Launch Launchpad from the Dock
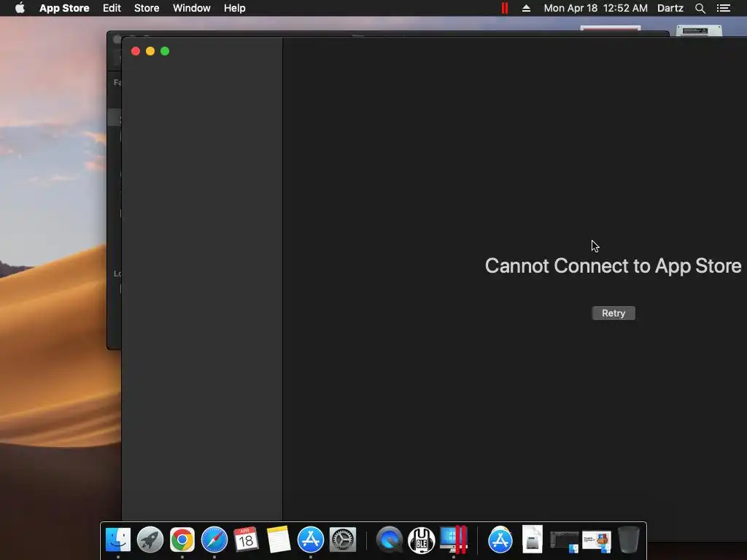This screenshot has height=560, width=747. (150, 540)
